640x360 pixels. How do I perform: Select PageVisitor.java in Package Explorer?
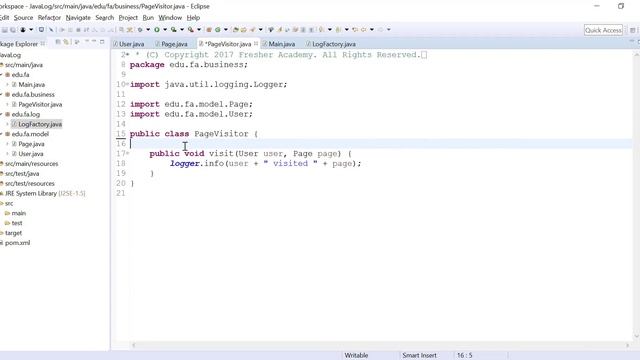(40, 104)
